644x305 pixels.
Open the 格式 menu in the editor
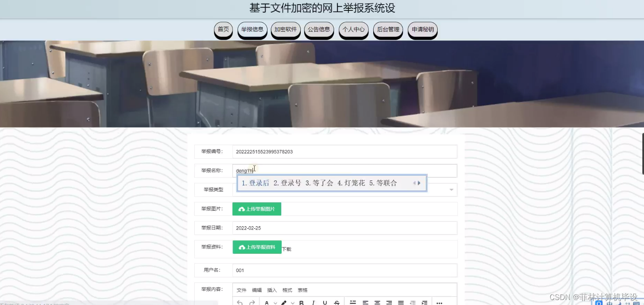point(287,290)
